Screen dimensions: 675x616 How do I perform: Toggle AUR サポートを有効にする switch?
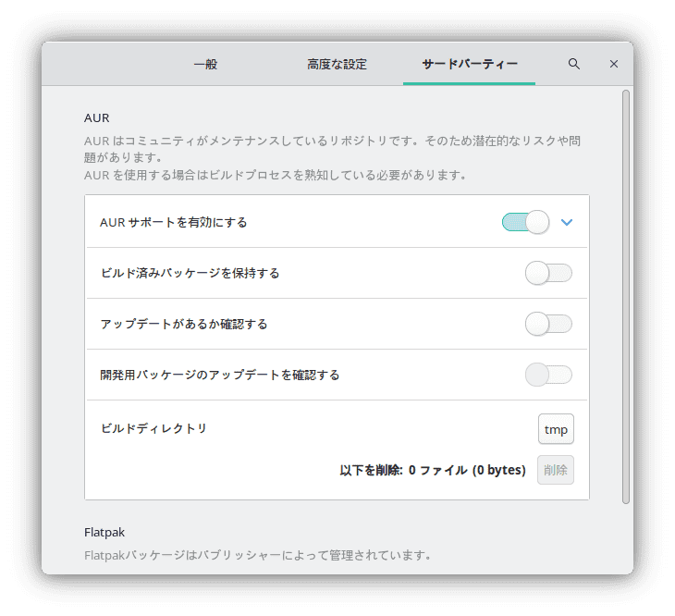pos(525,222)
